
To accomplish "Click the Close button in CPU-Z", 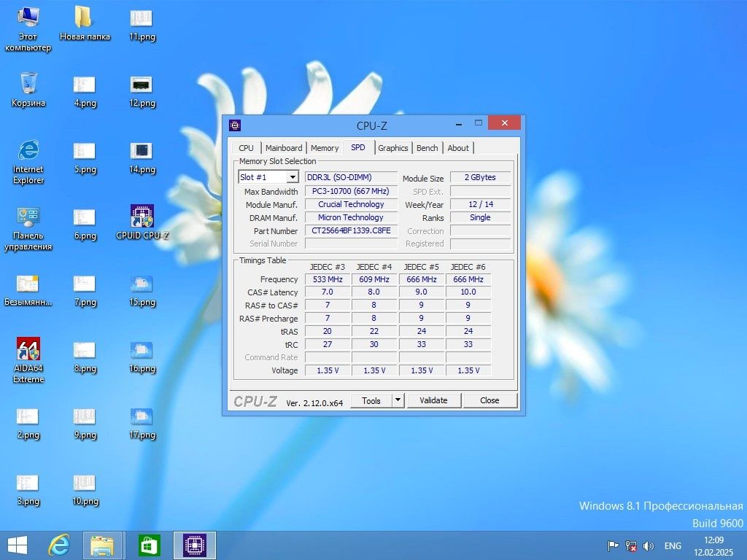I will pyautogui.click(x=489, y=400).
